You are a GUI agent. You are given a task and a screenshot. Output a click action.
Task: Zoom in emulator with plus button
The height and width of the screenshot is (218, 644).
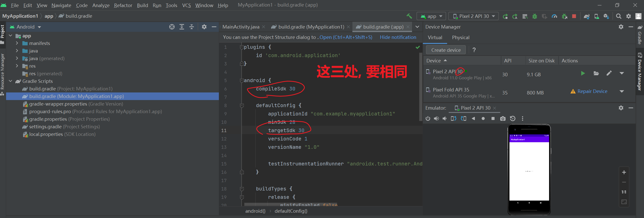point(624,172)
